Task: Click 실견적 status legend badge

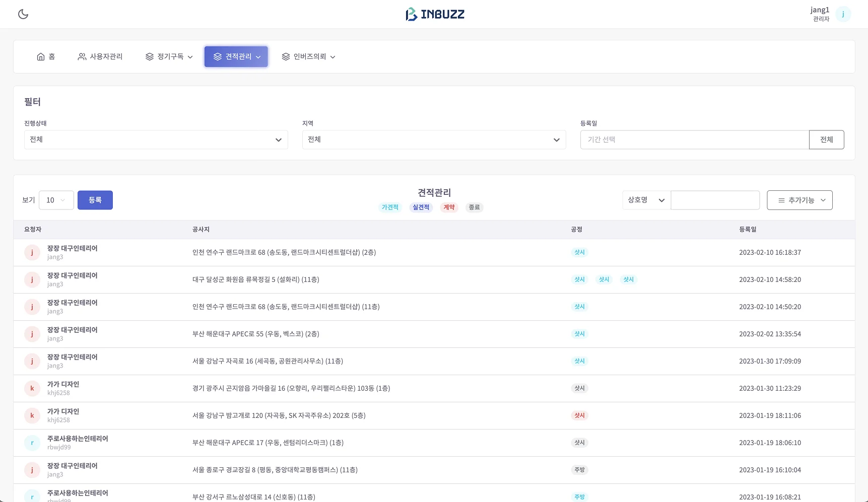Action: pyautogui.click(x=421, y=207)
